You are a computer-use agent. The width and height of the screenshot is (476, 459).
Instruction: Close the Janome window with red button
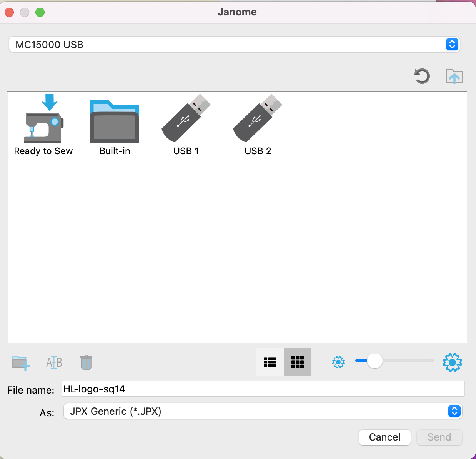click(x=10, y=12)
